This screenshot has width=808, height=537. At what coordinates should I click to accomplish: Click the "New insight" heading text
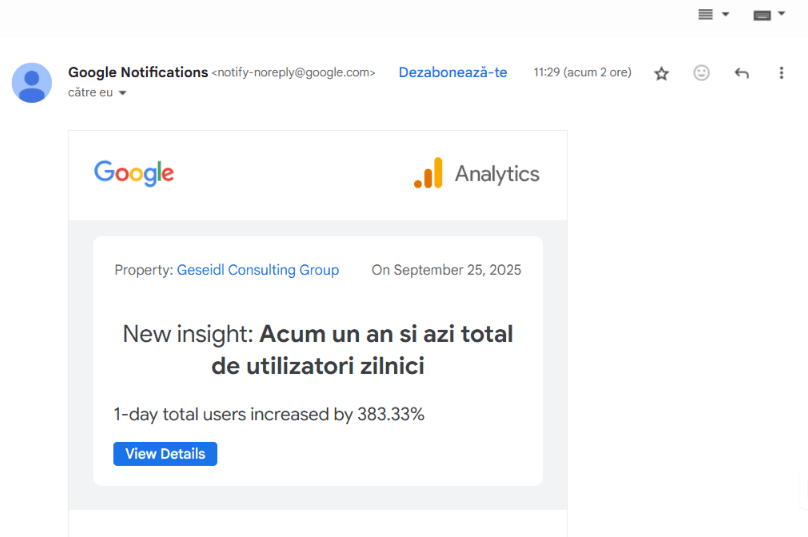coord(318,349)
